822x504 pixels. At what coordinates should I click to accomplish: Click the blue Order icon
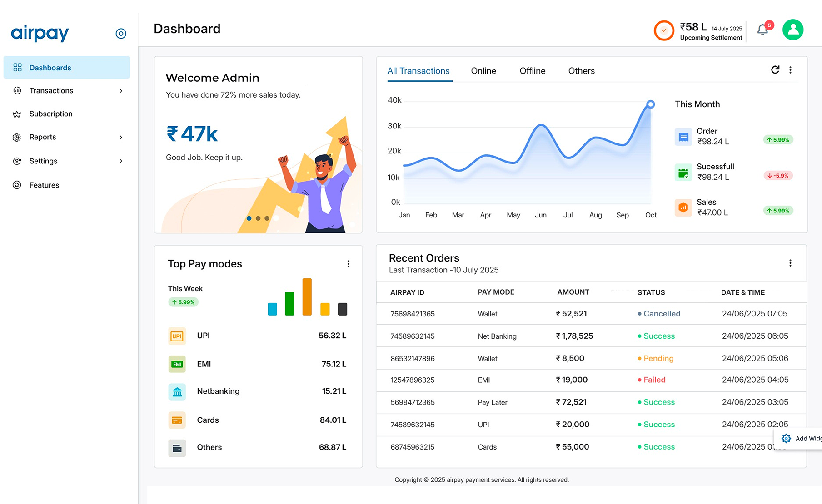(x=683, y=137)
